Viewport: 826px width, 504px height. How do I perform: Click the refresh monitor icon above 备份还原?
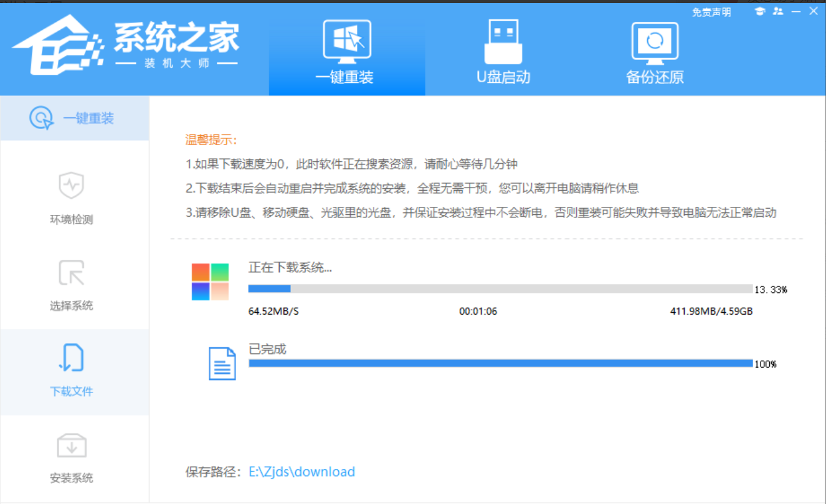(x=655, y=44)
